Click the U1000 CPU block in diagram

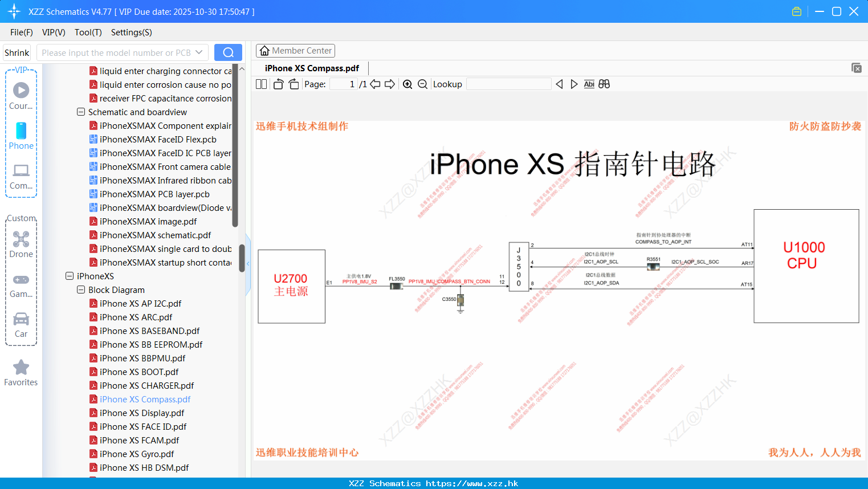806,266
